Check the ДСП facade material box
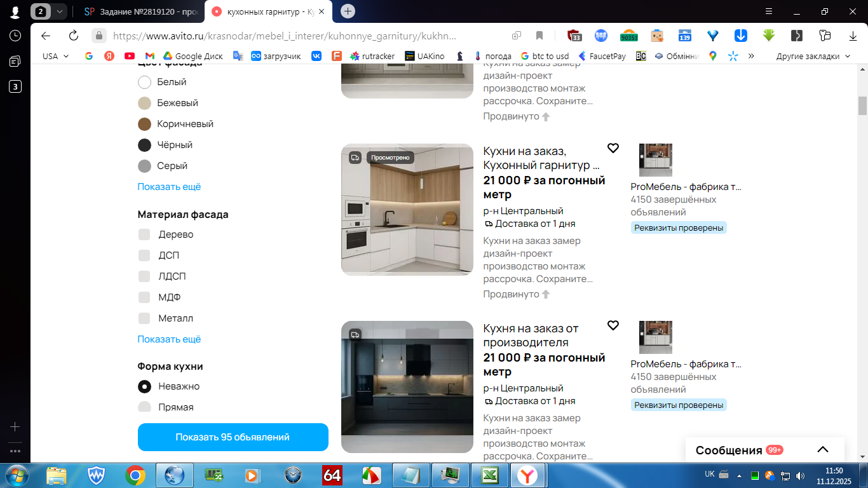The width and height of the screenshot is (868, 488). 144,255
